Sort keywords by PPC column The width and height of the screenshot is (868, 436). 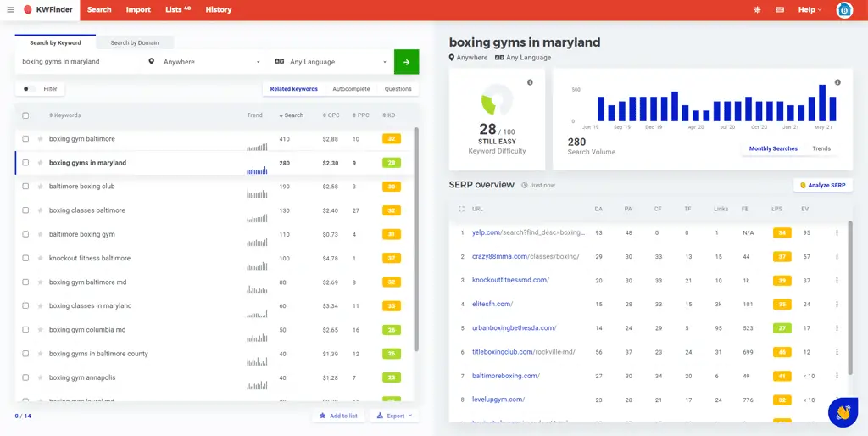(x=361, y=115)
